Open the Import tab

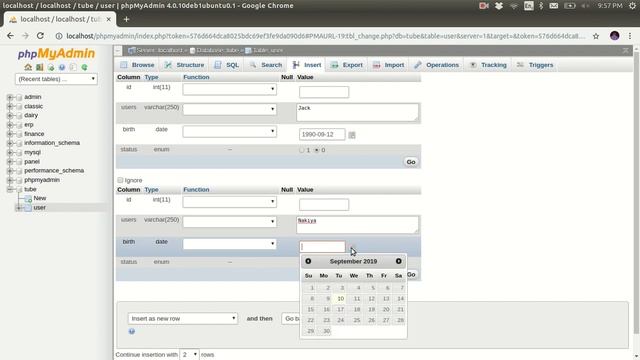(389, 65)
